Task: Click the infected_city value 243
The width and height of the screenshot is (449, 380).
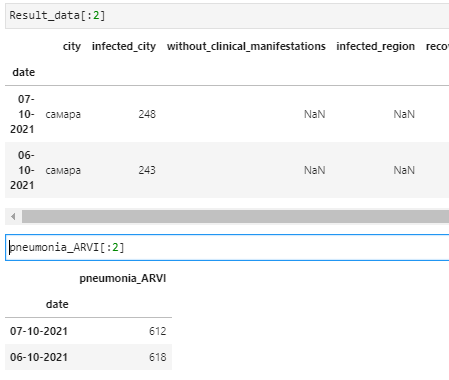Action: 147,170
